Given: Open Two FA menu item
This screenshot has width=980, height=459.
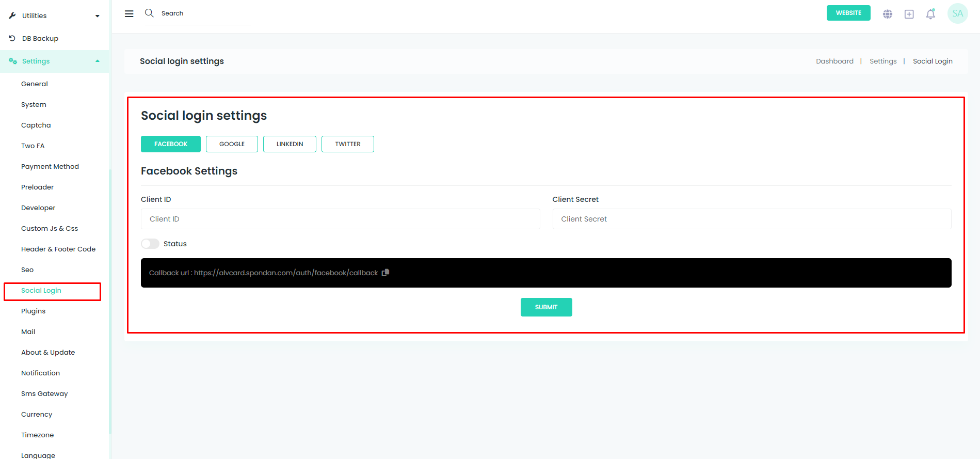Looking at the screenshot, I should 33,146.
